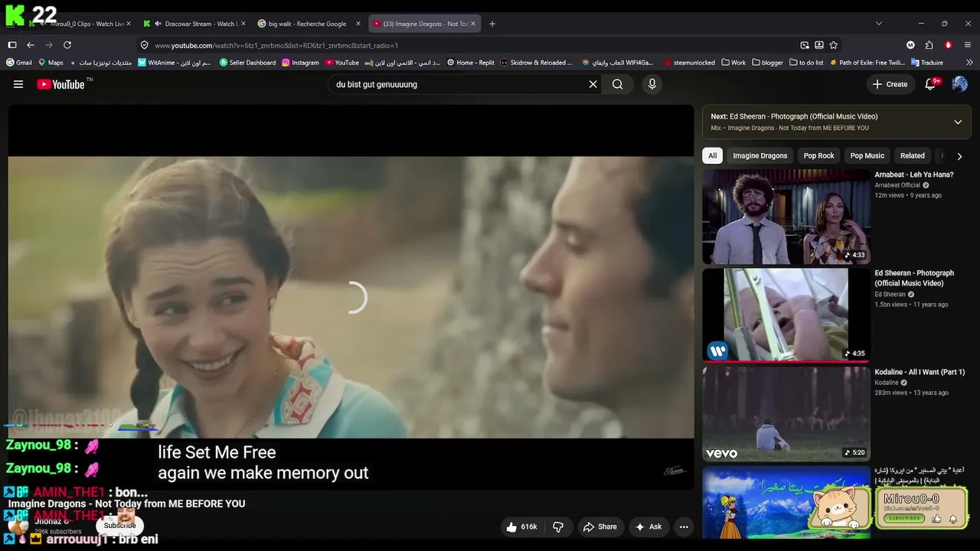Switch to the Dracowar Stream tab
The width and height of the screenshot is (980, 551).
tap(194, 24)
